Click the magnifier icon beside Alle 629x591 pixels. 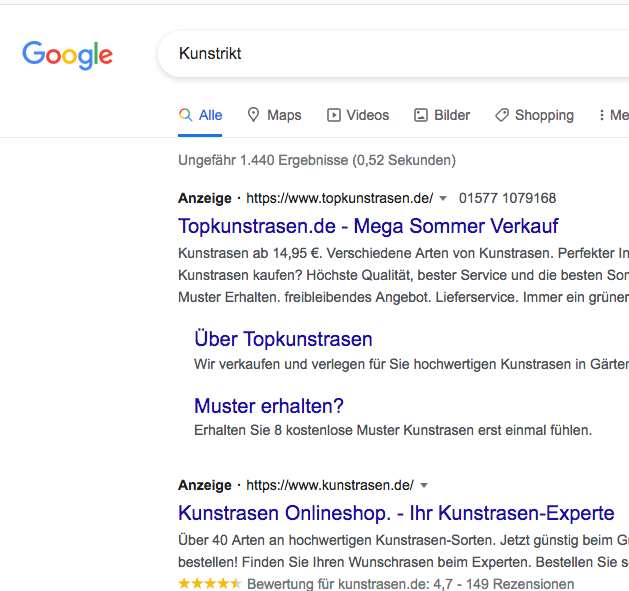tap(185, 115)
